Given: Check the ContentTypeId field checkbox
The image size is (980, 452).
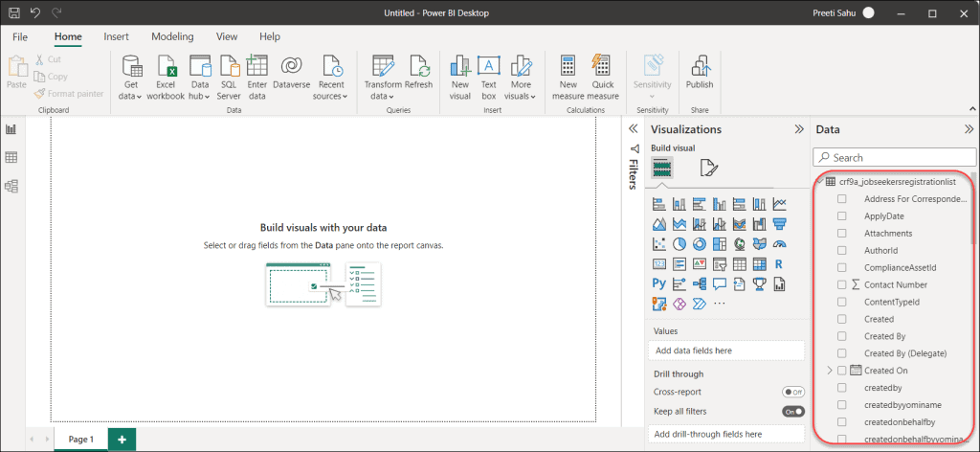Looking at the screenshot, I should 842,302.
